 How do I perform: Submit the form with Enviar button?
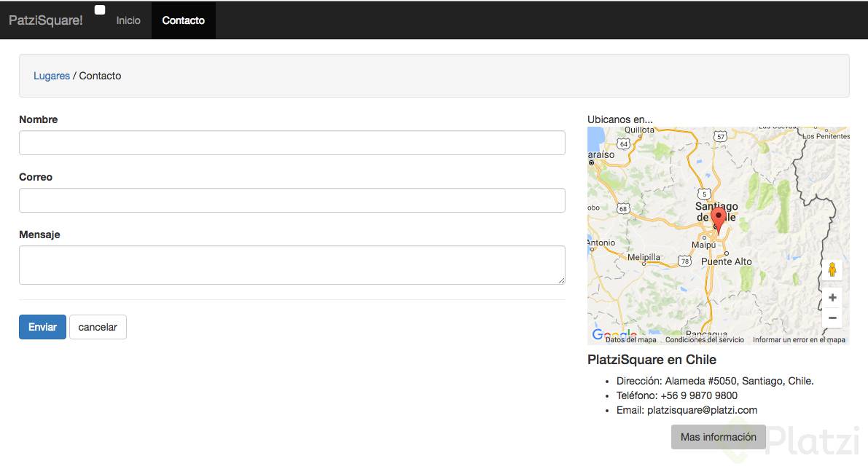click(x=42, y=327)
